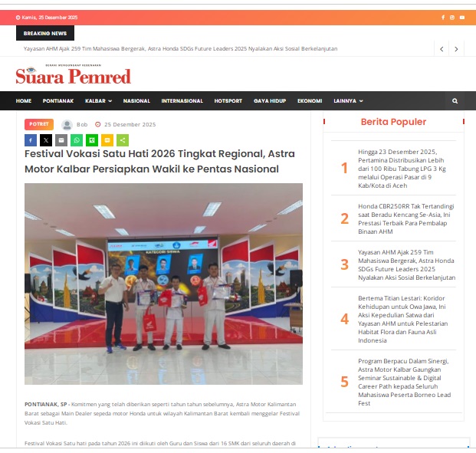Share article on X (Twitter)
476x453 pixels.
[x=46, y=140]
